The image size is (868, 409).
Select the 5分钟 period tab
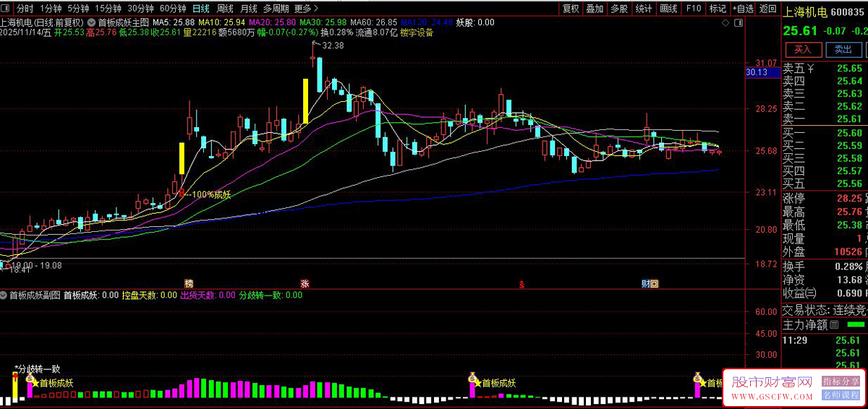[x=78, y=9]
